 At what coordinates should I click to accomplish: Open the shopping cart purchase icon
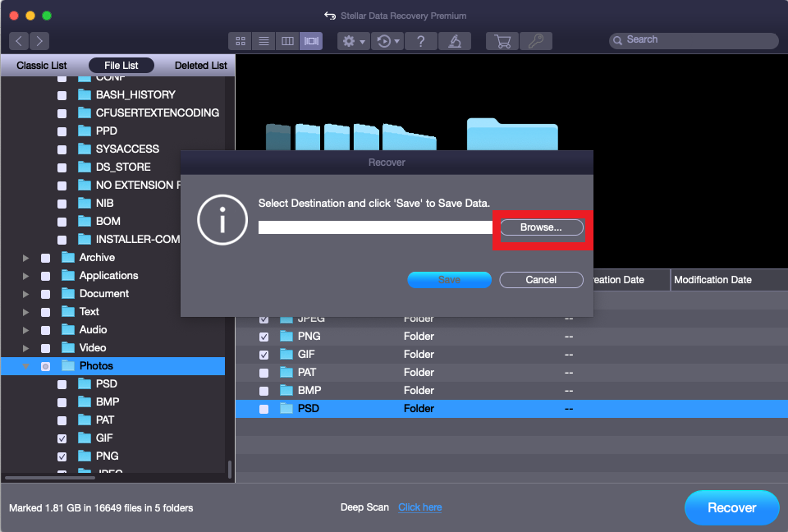[x=502, y=41]
